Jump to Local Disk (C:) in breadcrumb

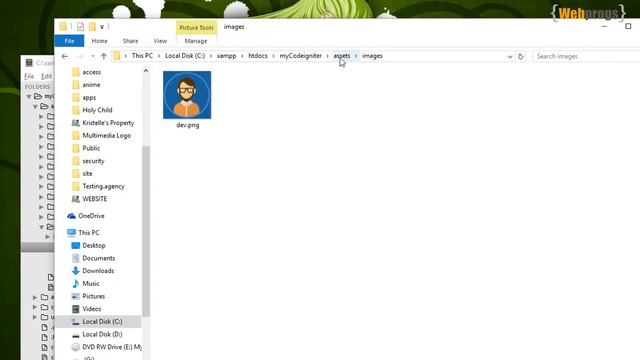(x=185, y=56)
